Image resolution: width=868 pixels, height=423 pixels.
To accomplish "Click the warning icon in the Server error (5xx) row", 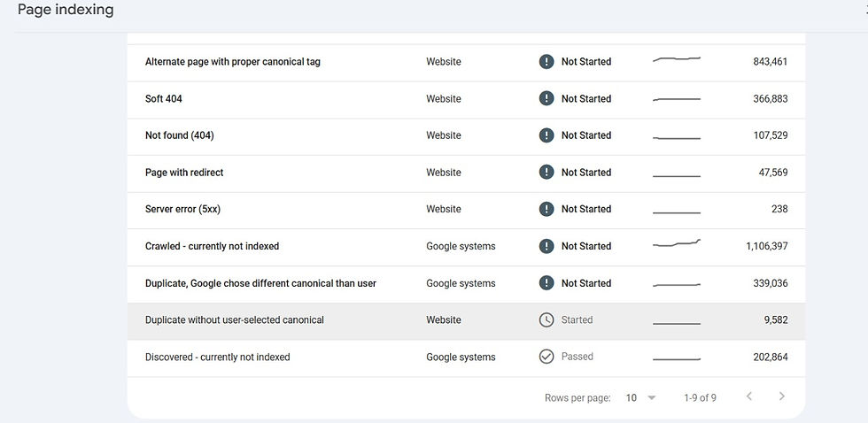I will pos(546,209).
